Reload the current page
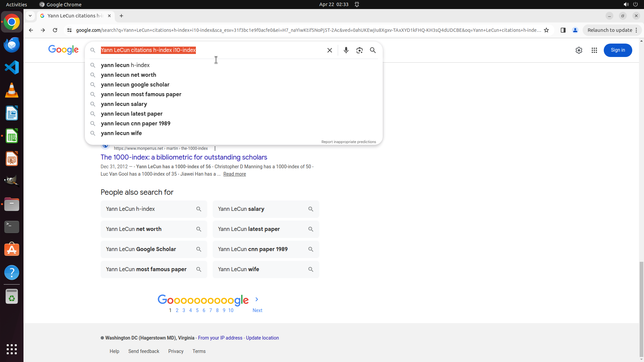Image resolution: width=644 pixels, height=362 pixels. (x=55, y=30)
